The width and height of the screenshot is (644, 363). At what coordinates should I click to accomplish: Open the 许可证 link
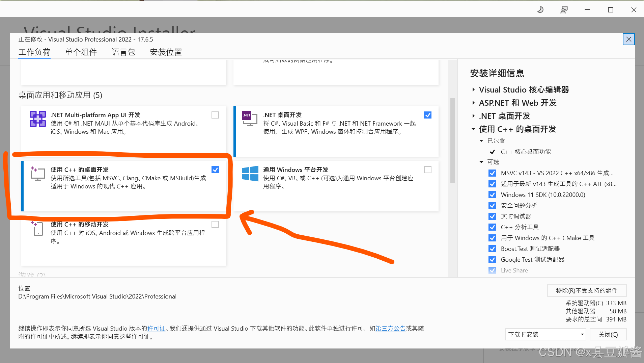(157, 329)
